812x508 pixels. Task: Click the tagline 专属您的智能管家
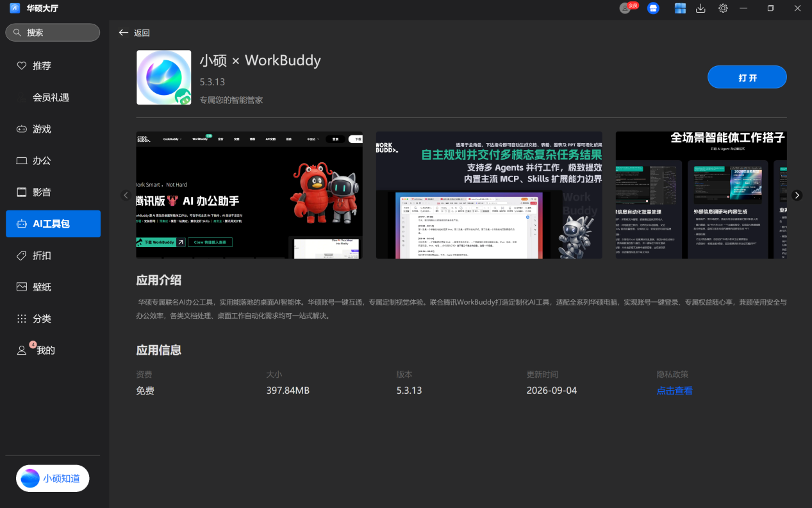click(x=231, y=100)
